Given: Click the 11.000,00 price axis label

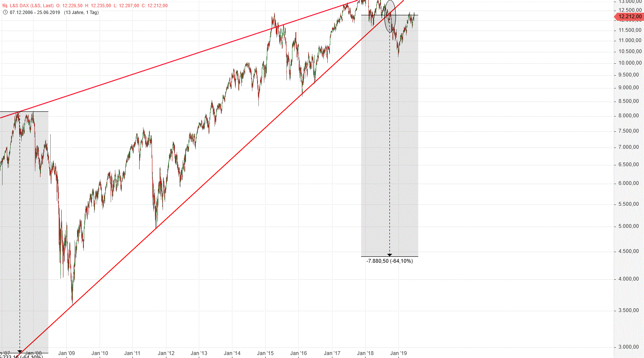Looking at the screenshot, I should coord(630,40).
